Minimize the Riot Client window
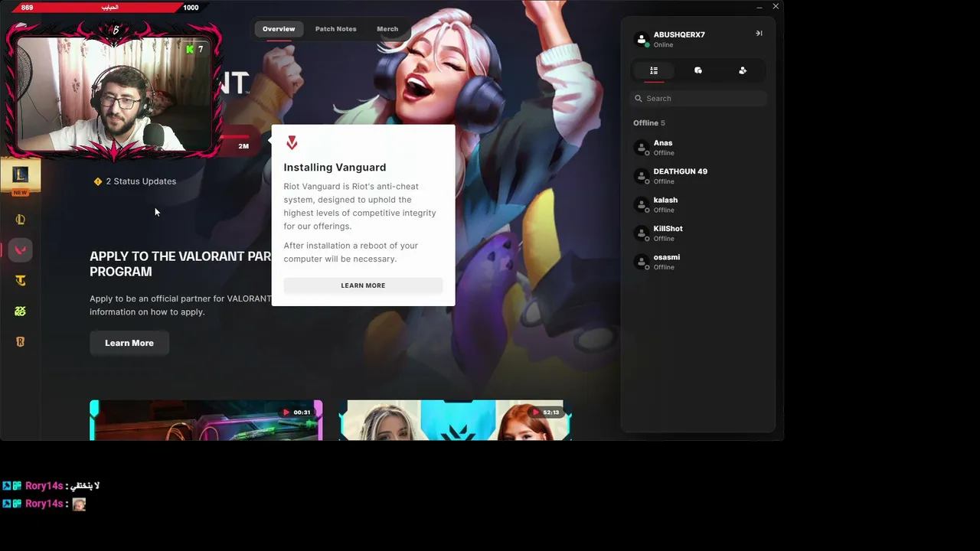 point(759,7)
